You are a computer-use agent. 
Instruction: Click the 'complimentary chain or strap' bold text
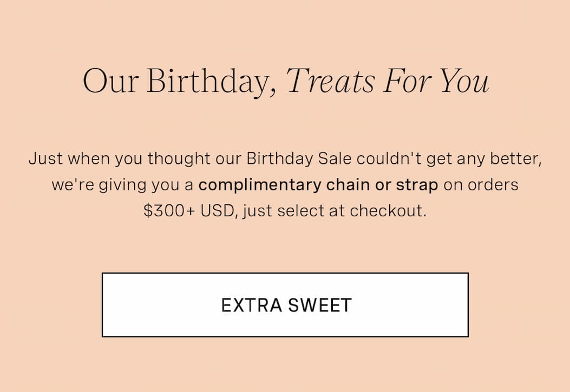tap(318, 184)
